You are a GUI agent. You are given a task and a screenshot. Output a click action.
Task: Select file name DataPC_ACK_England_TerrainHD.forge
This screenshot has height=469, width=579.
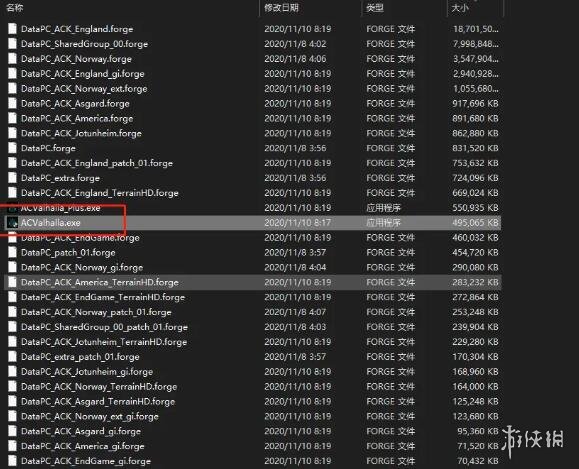pyautogui.click(x=100, y=193)
